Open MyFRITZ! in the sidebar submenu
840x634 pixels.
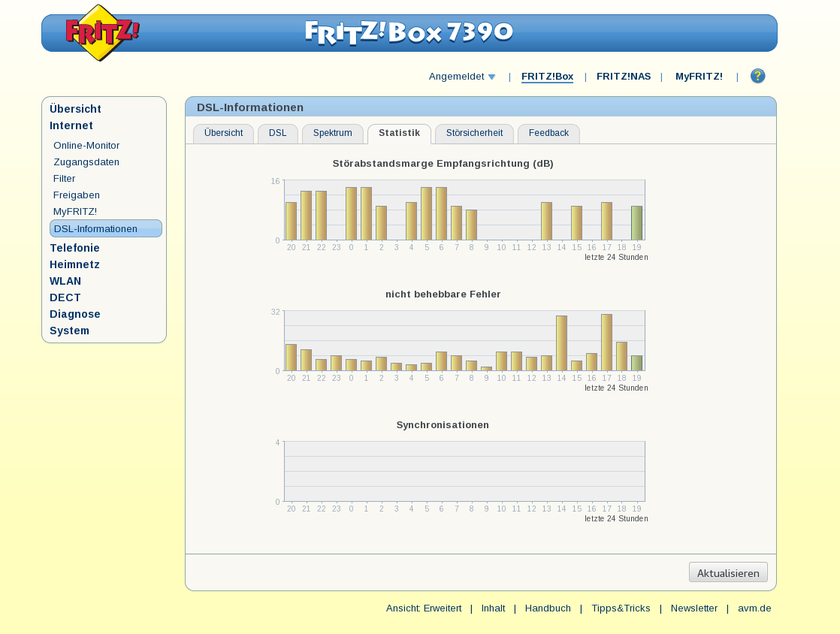pyautogui.click(x=75, y=212)
